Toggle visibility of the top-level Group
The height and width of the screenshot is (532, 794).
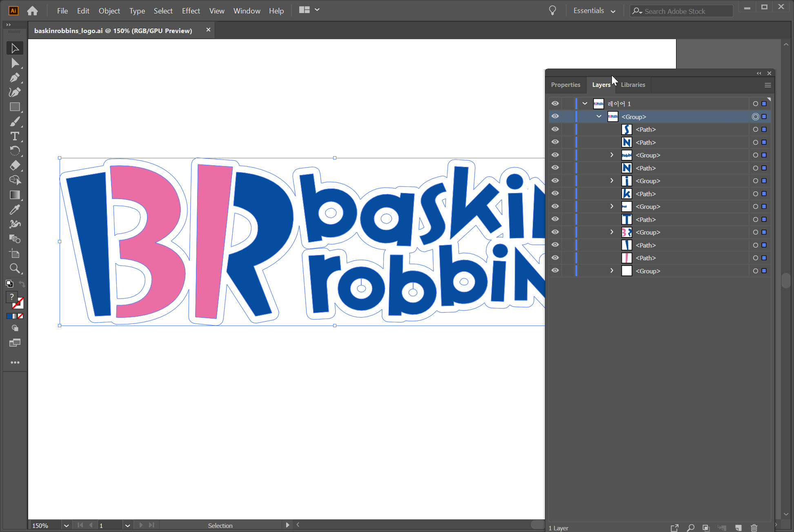(555, 117)
